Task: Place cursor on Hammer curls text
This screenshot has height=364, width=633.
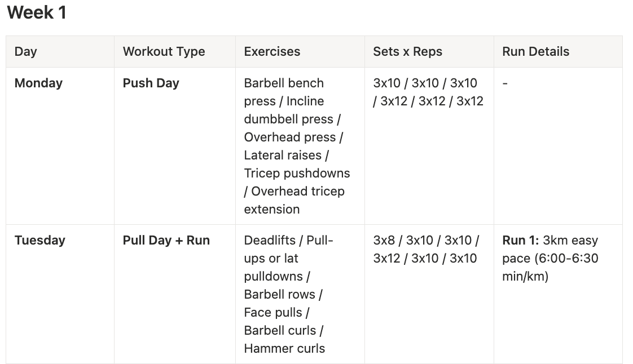Action: [x=284, y=349]
